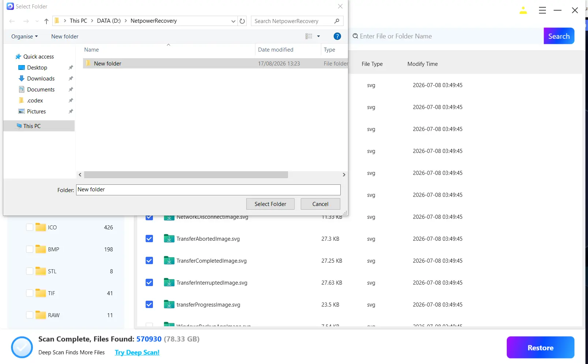Click the Try Deep Scan link

point(137,352)
